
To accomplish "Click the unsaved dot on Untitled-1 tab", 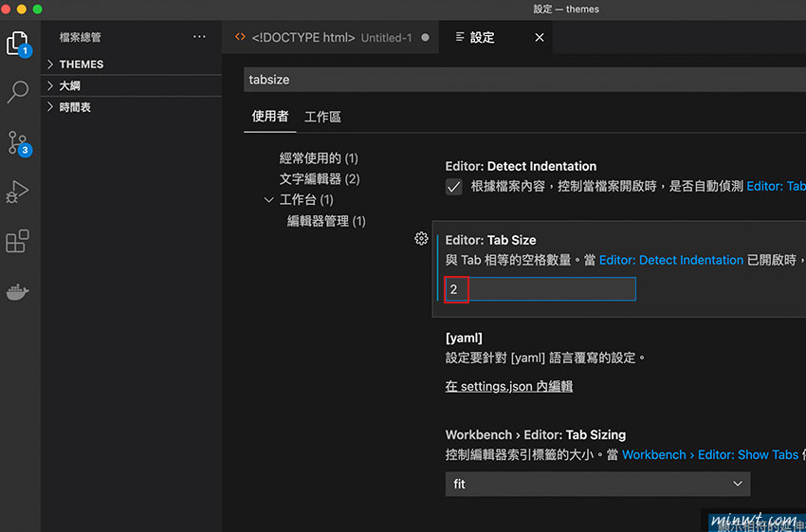I will tap(425, 38).
